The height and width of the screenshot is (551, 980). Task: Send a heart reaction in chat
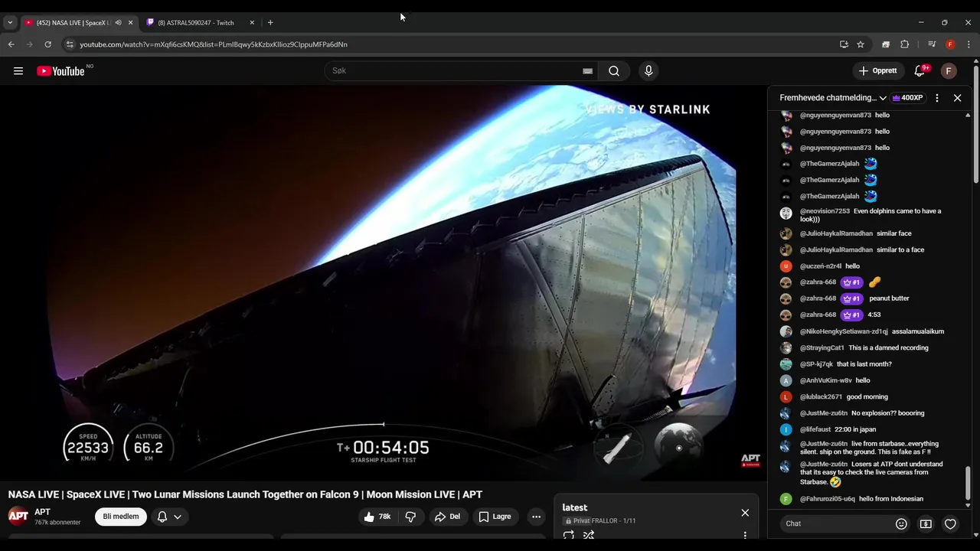tap(950, 523)
